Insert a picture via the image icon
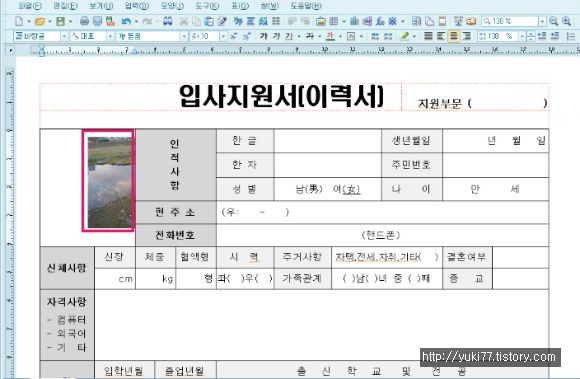The width and height of the screenshot is (580, 379). tap(321, 21)
